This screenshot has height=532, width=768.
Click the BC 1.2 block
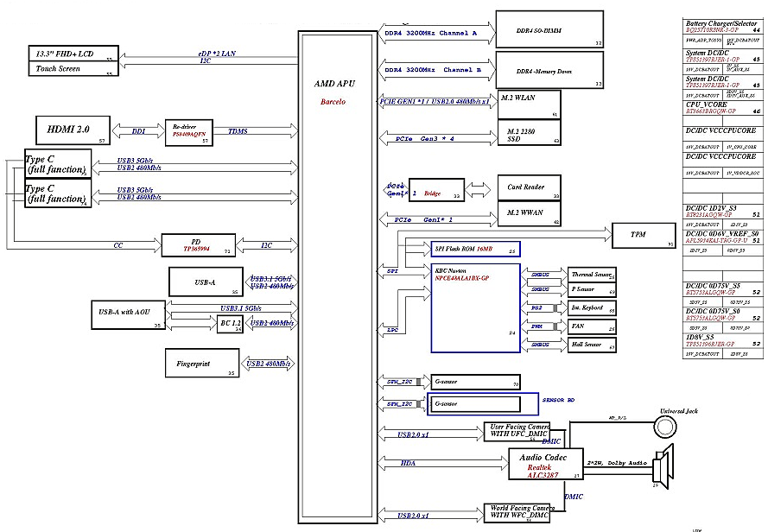tap(229, 323)
